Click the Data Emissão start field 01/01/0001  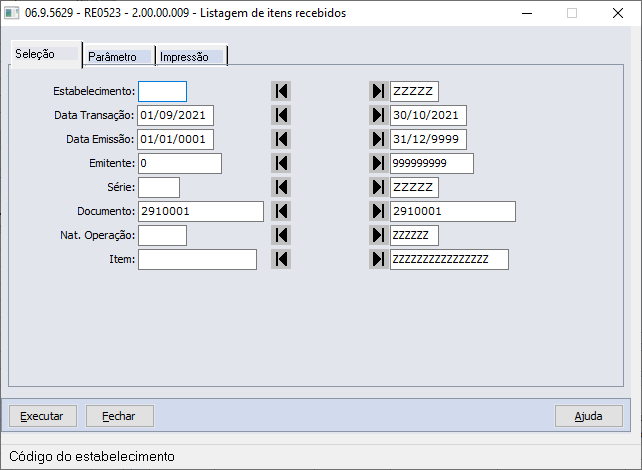[x=176, y=139]
